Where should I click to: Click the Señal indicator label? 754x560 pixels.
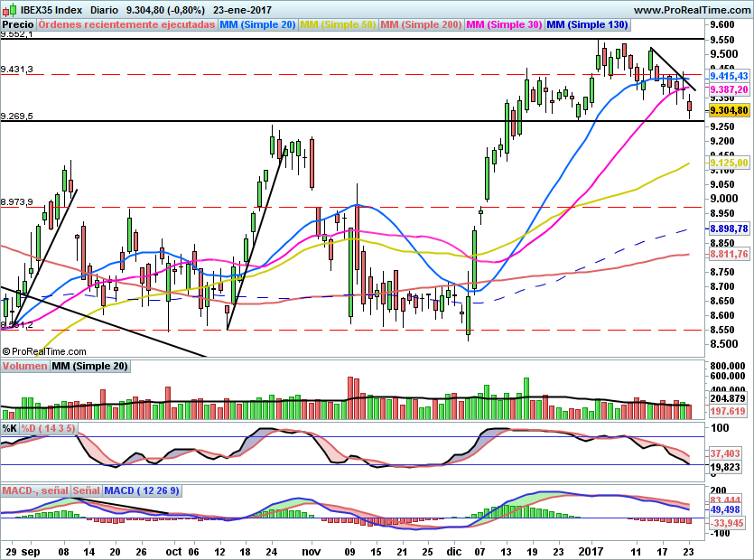click(87, 490)
